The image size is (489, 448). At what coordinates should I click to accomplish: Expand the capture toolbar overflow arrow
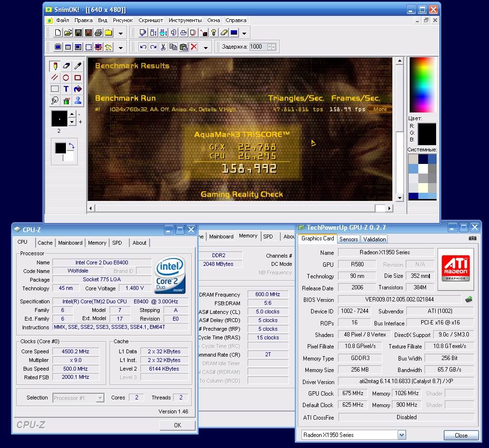pyautogui.click(x=121, y=48)
